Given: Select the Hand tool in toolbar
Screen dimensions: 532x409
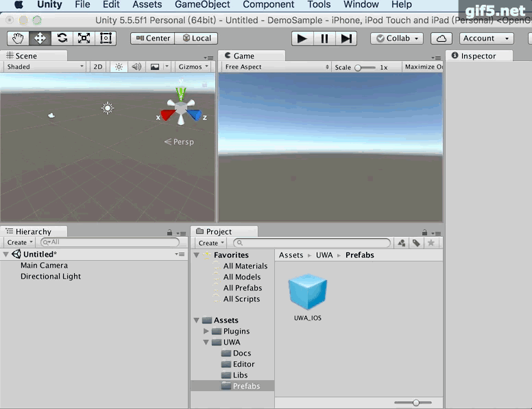Looking at the screenshot, I should 18,38.
